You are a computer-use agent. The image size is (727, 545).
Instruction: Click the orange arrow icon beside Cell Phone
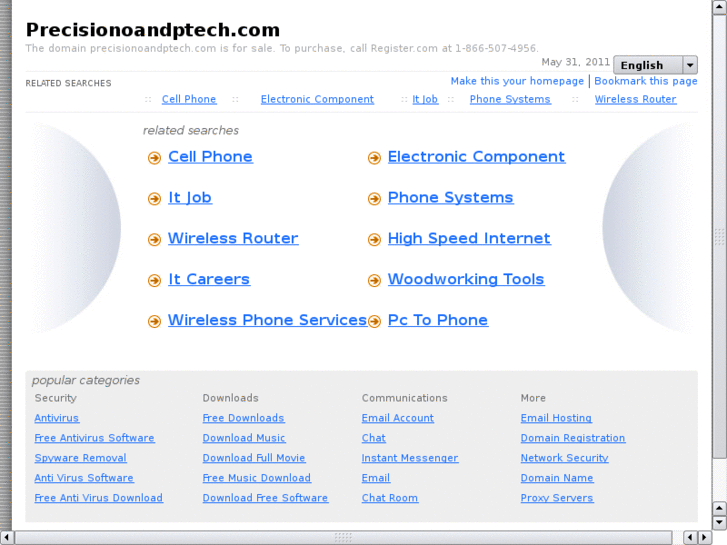point(154,158)
